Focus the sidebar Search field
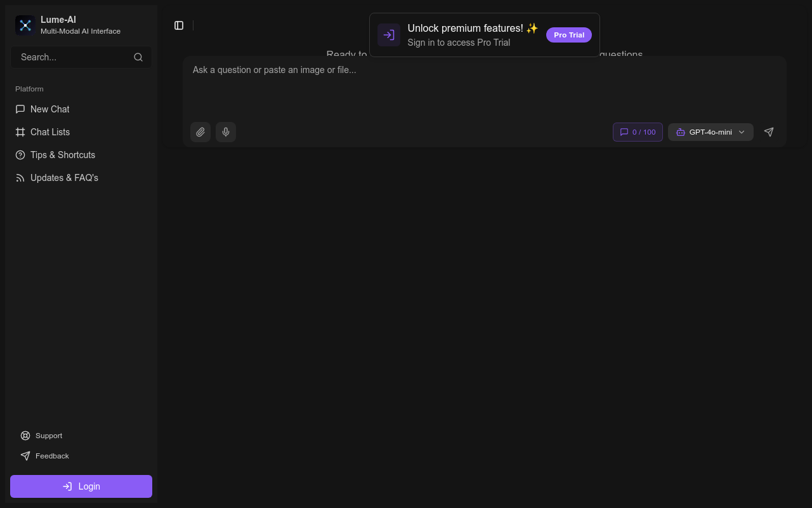Screen dimensions: 812x508 pos(73,57)
